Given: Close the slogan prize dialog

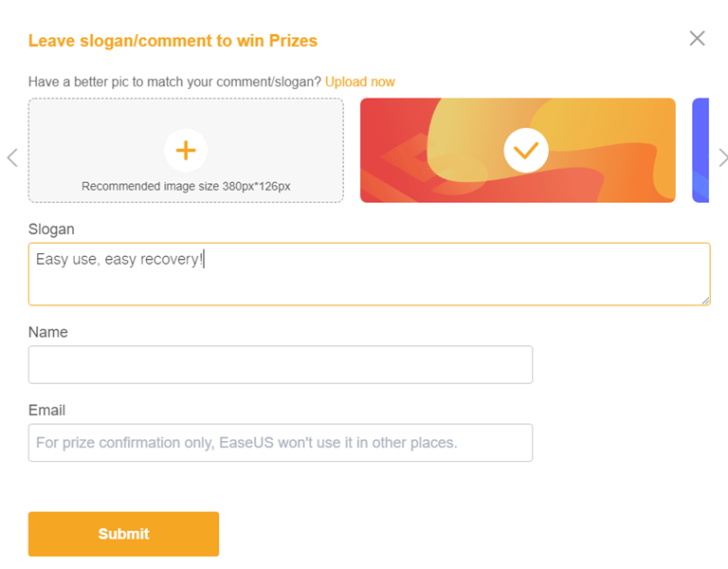Looking at the screenshot, I should coord(697,39).
